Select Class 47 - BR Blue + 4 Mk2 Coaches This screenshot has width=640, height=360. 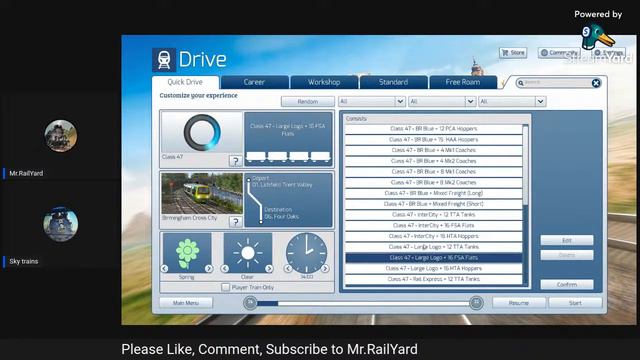tap(433, 161)
